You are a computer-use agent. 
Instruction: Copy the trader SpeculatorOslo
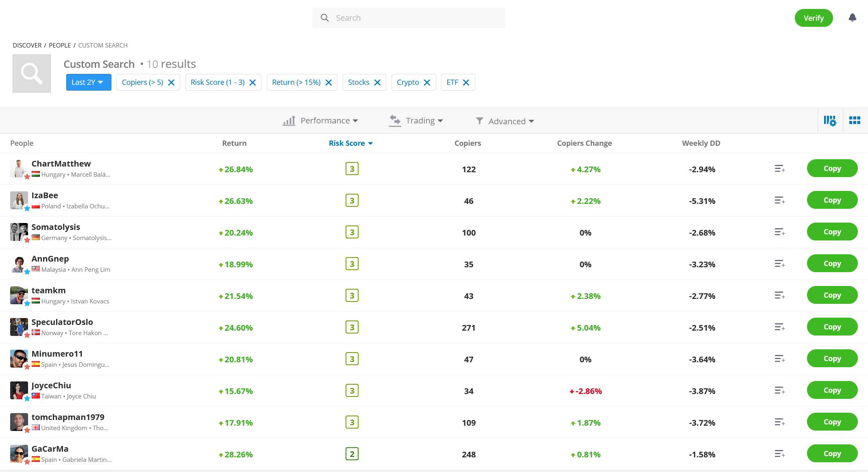click(832, 327)
